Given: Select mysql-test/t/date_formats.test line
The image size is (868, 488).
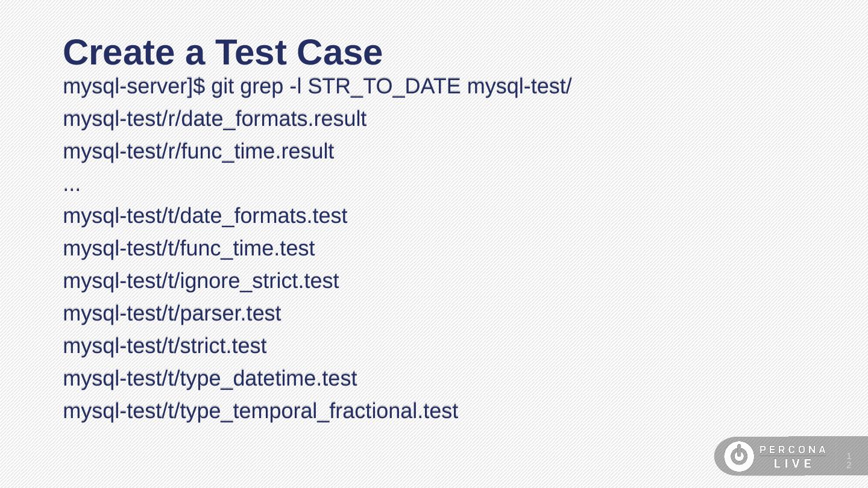Looking at the screenshot, I should 205,216.
